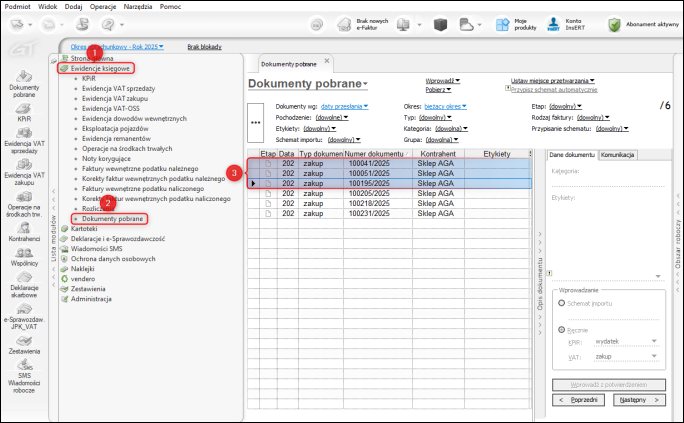Open Widok menu
Screen dimensions: 684x423
(x=48, y=7)
